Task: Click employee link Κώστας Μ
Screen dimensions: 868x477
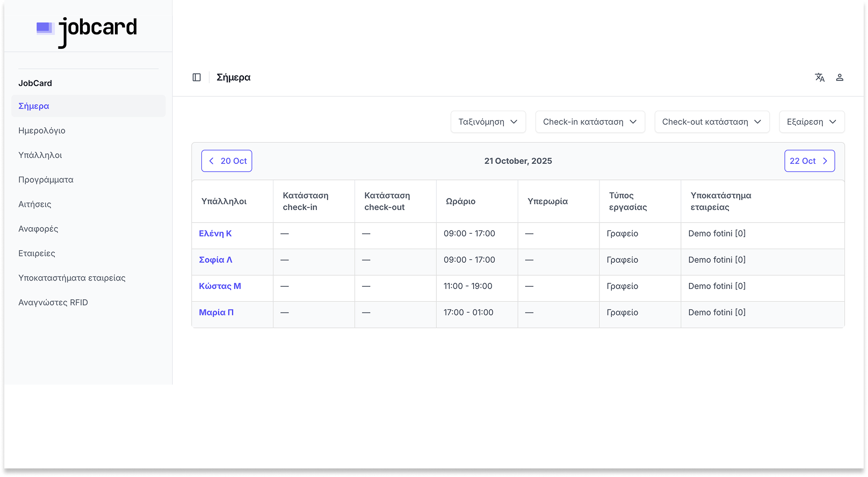Action: pos(220,286)
